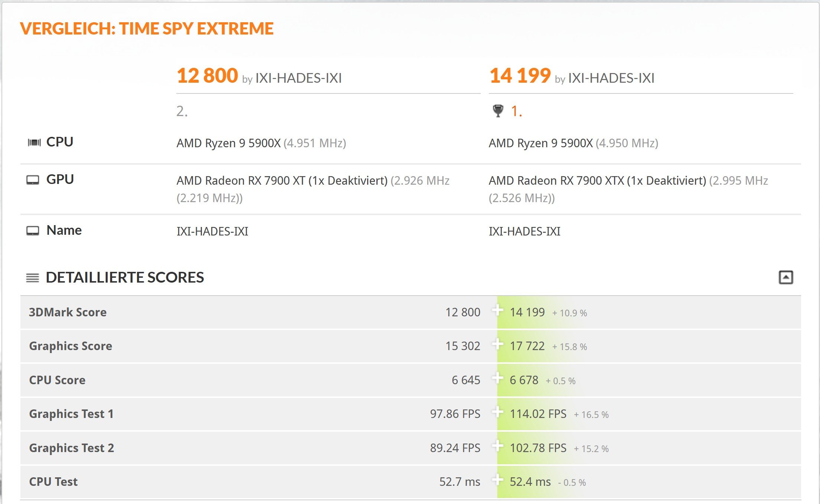The width and height of the screenshot is (820, 504).
Task: Click the CPU chip icon
Action: [x=34, y=142]
